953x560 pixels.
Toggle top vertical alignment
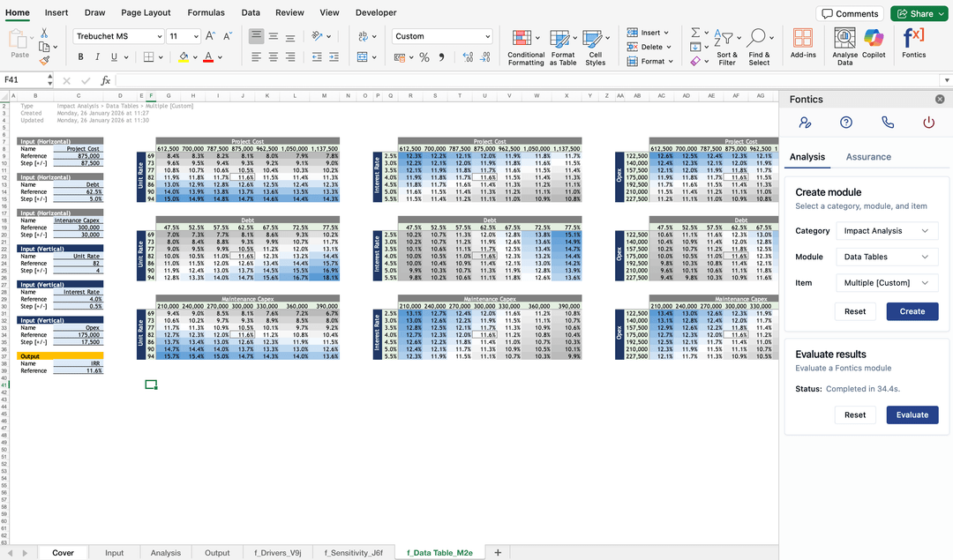tap(257, 36)
